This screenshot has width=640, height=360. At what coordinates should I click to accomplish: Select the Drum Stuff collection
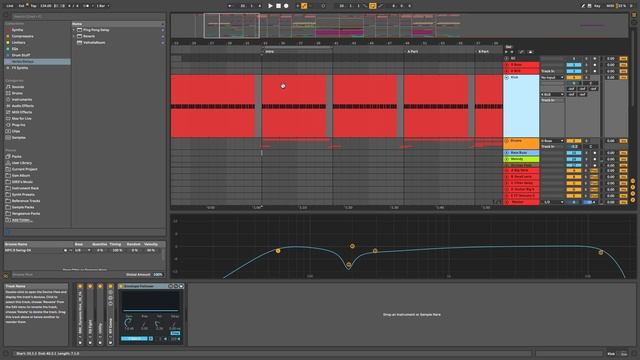click(21, 55)
